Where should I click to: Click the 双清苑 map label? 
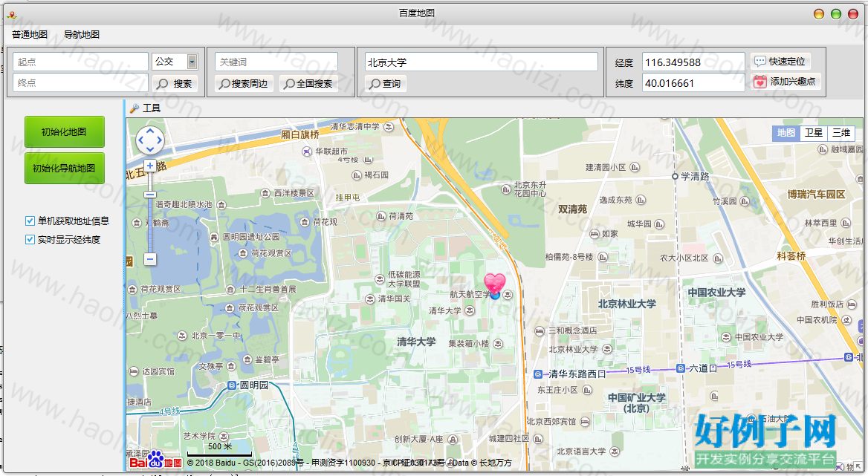[572, 209]
